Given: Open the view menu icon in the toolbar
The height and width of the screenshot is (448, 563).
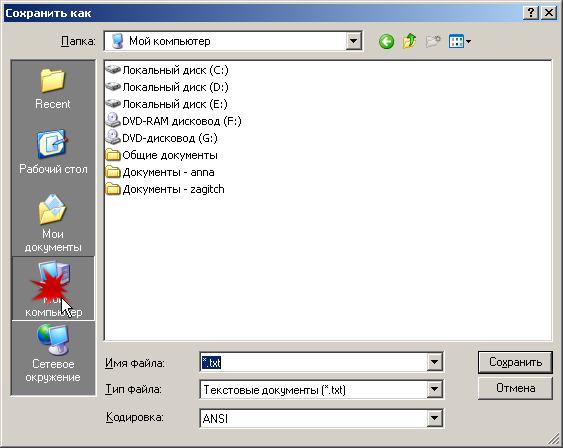Looking at the screenshot, I should (460, 42).
